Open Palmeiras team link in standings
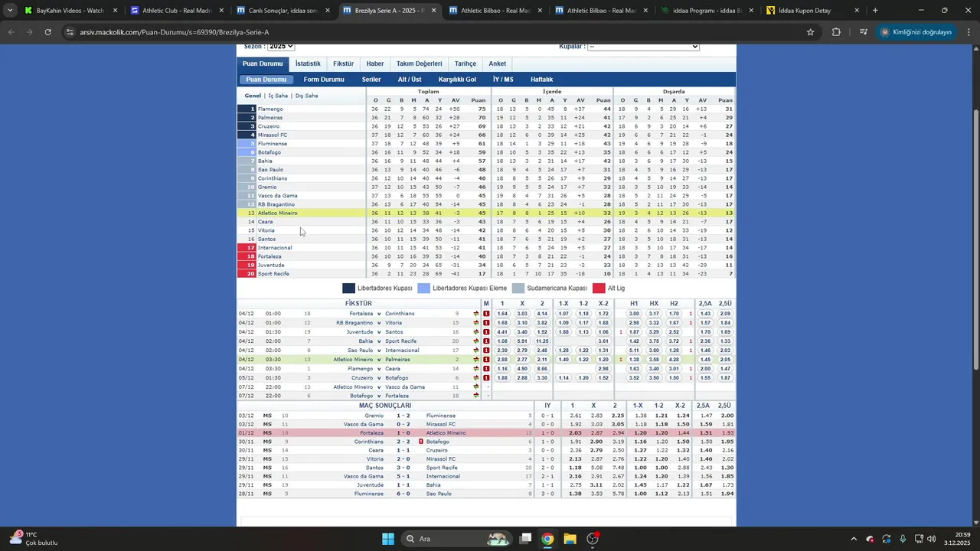The width and height of the screenshot is (980, 551). [x=270, y=118]
